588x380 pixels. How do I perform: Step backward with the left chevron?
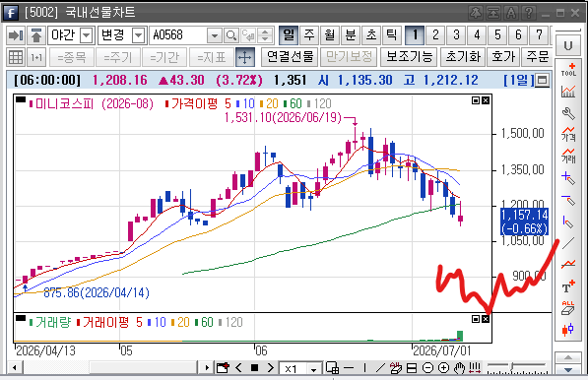click(x=238, y=368)
